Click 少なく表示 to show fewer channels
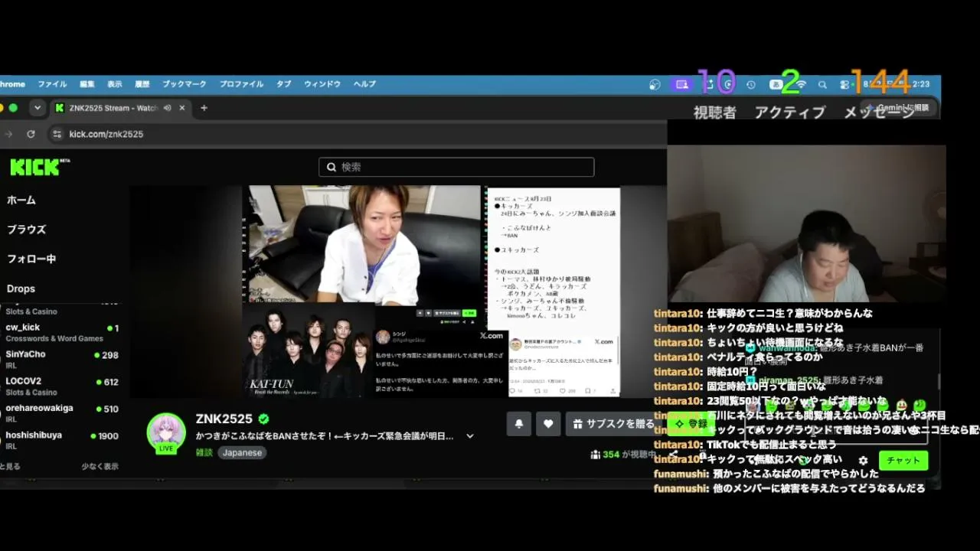The image size is (980, 551). (x=100, y=466)
